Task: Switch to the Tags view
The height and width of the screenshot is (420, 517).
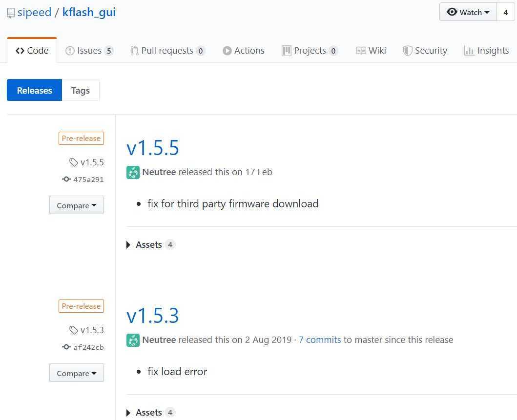Action: (x=81, y=90)
